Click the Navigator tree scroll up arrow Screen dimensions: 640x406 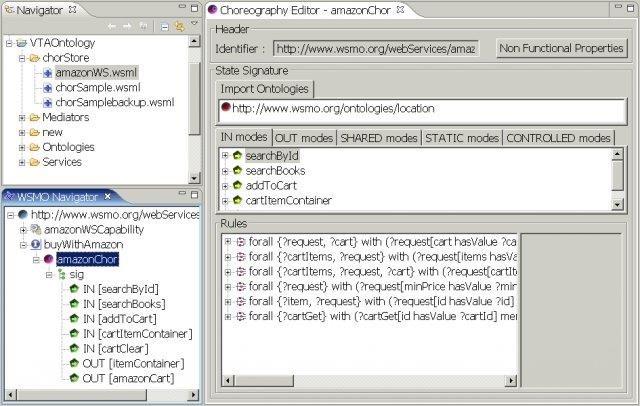[x=194, y=41]
